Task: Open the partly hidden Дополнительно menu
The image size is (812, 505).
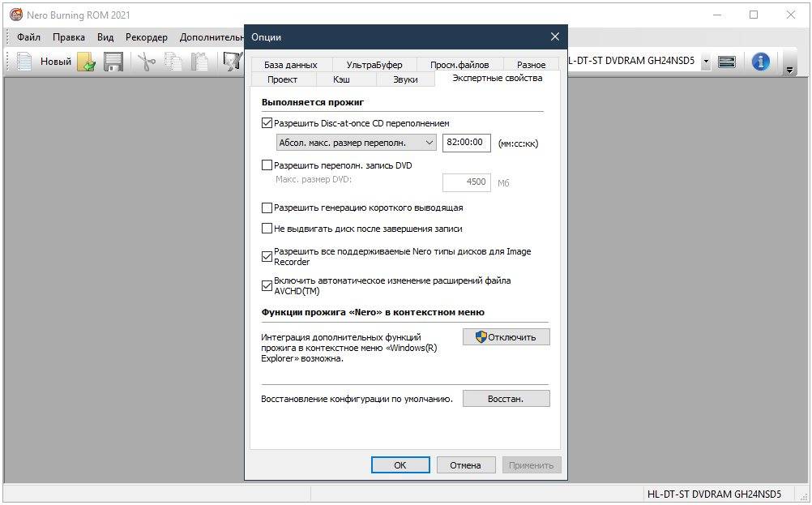Action: click(x=212, y=37)
